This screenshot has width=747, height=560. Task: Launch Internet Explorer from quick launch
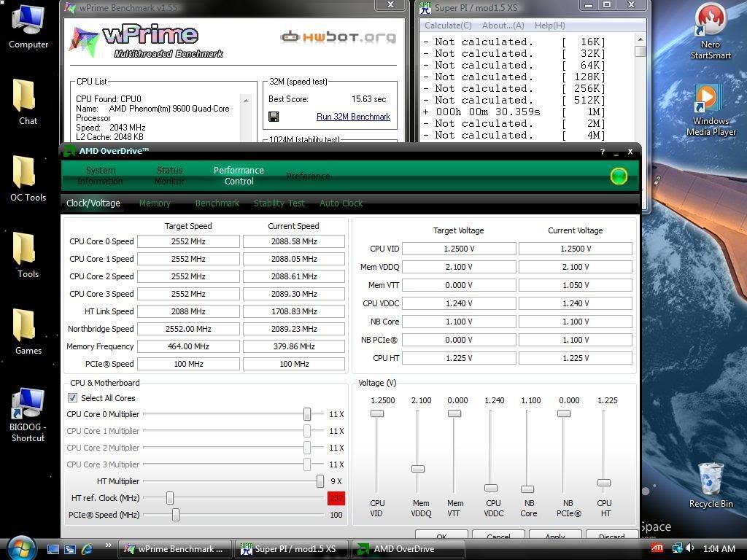tap(88, 549)
